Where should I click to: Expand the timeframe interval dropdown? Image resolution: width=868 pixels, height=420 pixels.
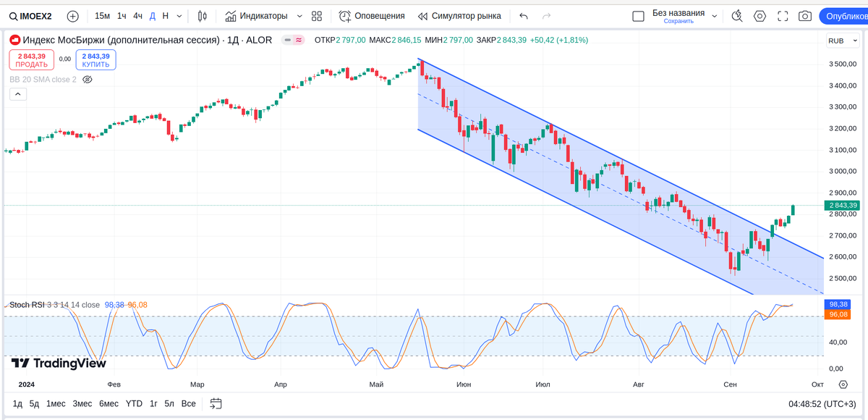[179, 16]
